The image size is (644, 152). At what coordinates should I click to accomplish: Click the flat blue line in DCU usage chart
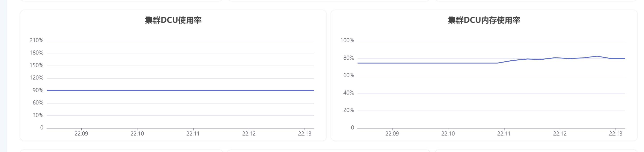(180, 90)
